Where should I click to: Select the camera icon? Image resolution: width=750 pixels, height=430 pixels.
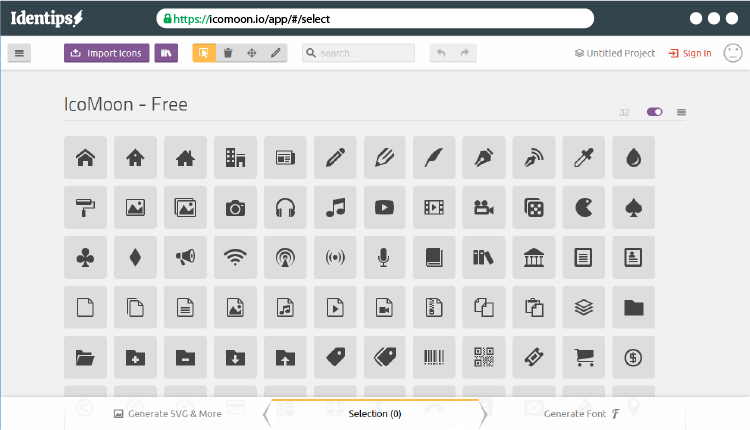tap(235, 208)
